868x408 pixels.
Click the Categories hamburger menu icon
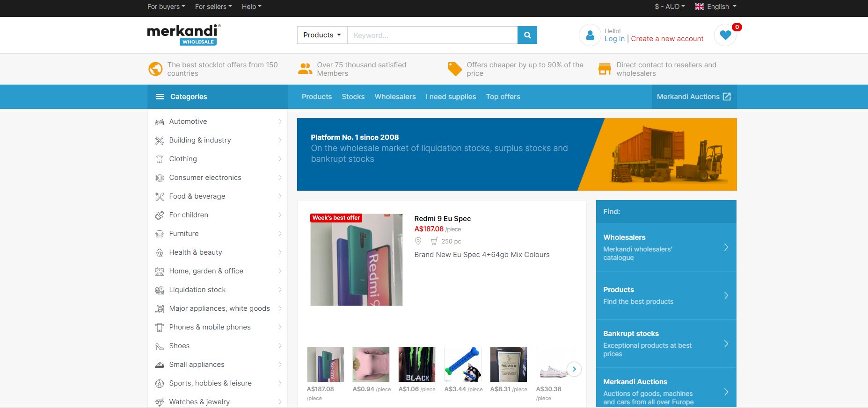pos(160,97)
